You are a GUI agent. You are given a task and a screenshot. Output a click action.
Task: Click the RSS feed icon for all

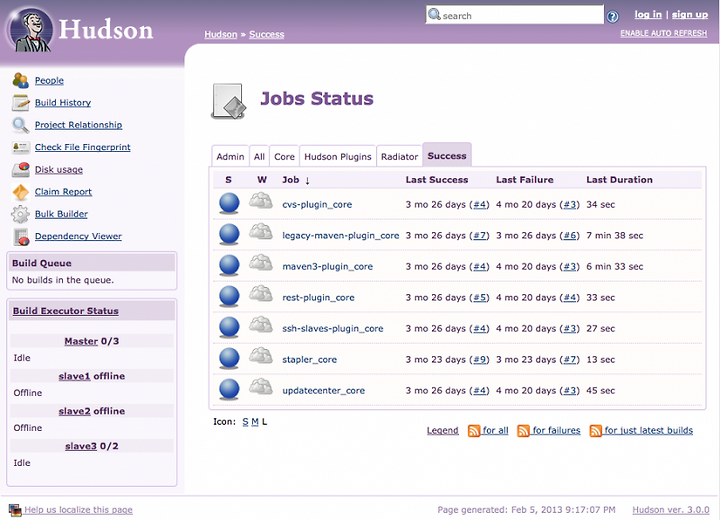pyautogui.click(x=473, y=431)
